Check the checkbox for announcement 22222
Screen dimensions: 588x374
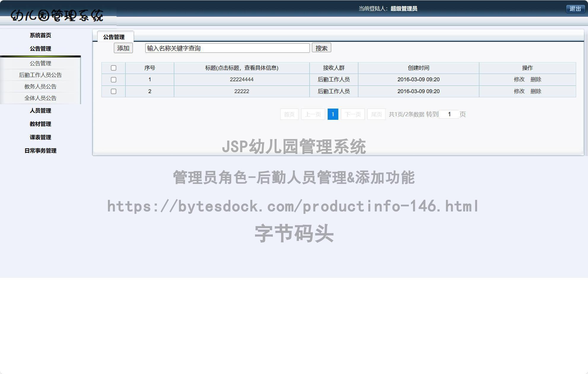[x=114, y=91]
